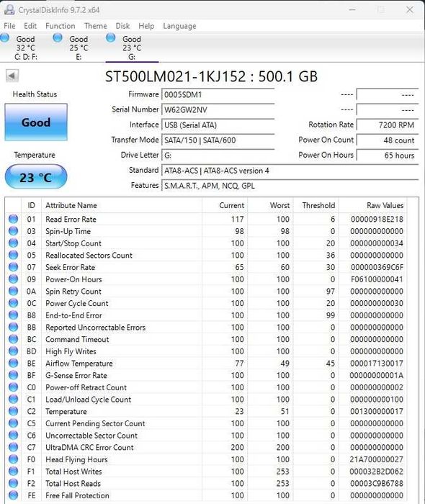Click status icon for Uncorrectable Sector Count

(13, 435)
